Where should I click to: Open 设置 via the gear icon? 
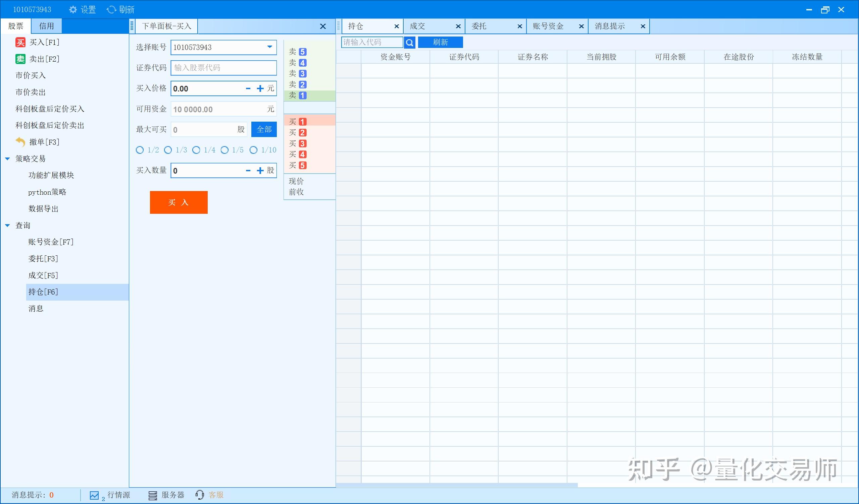coord(72,9)
